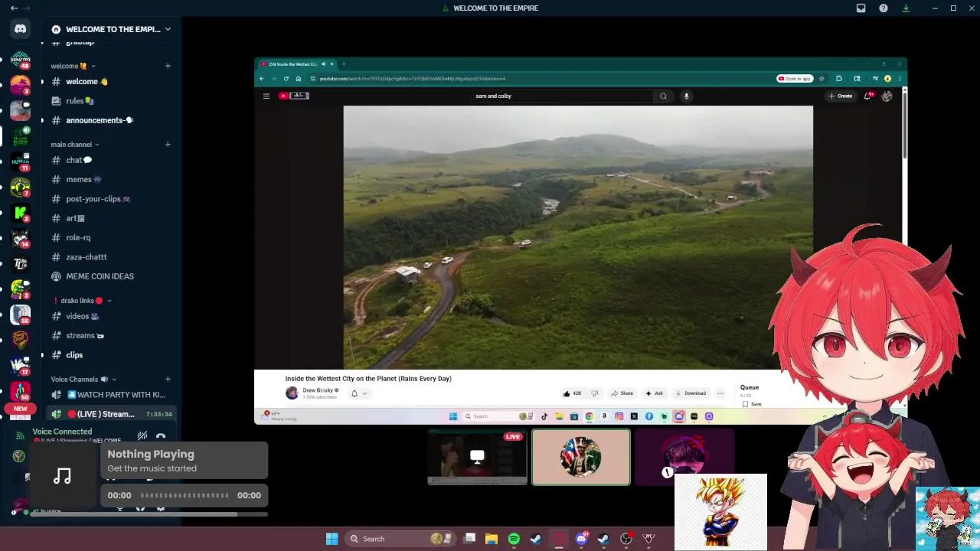Collapse the main channel category

tap(75, 144)
